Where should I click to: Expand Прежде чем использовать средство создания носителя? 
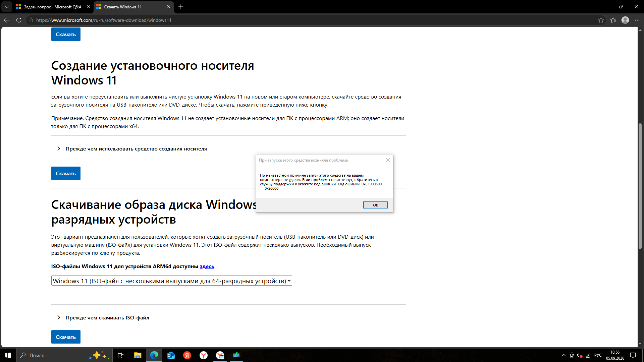click(x=136, y=148)
